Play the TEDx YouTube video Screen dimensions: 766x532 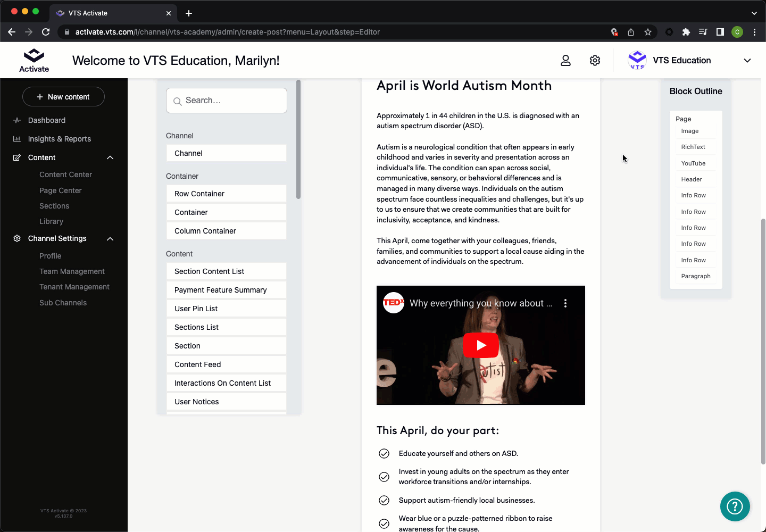coord(481,345)
